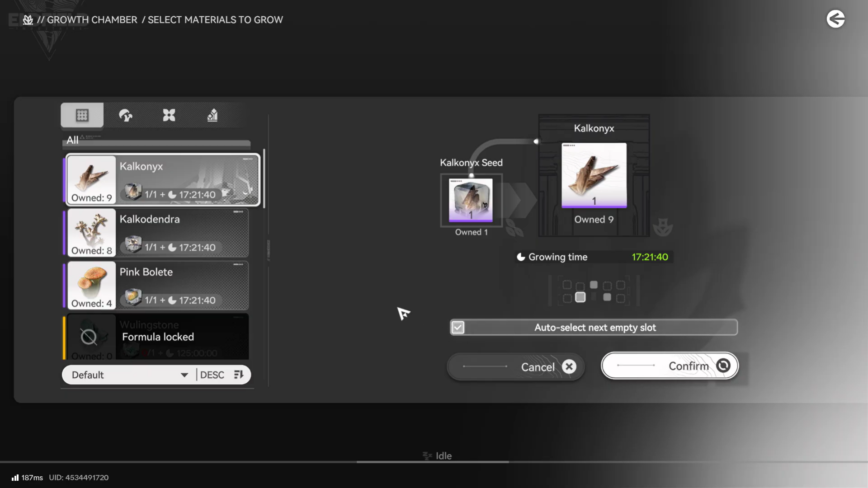This screenshot has width=868, height=488.
Task: Select the highlighted growth slot square
Action: coord(580,297)
